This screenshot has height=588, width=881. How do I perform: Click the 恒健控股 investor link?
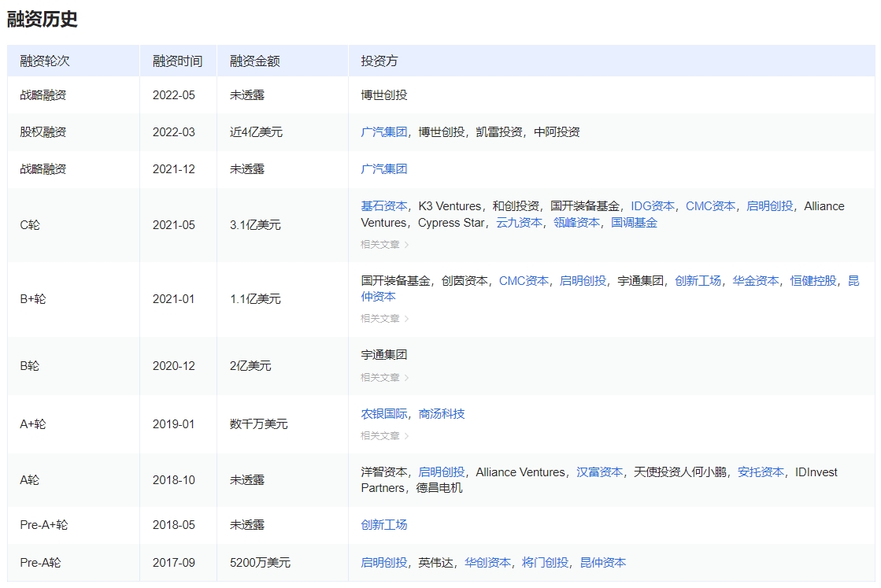tap(813, 281)
